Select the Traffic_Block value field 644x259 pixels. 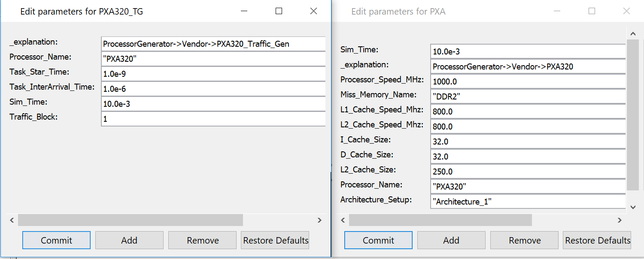click(x=213, y=119)
